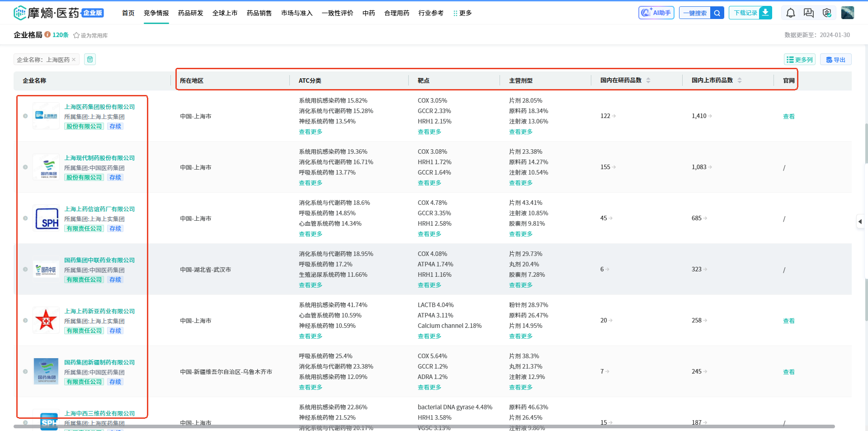Image resolution: width=868 pixels, height=431 pixels.
Task: Open 1,083 marketed drugs count
Action: click(x=702, y=167)
